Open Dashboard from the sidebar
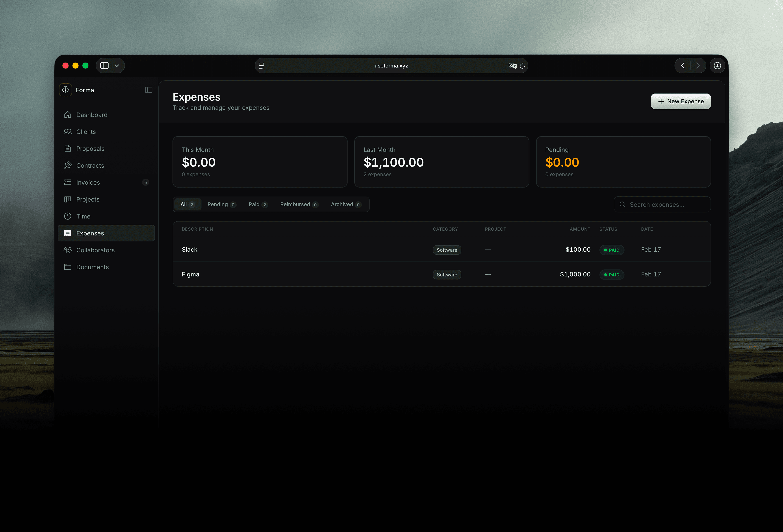Screen dimensions: 783x532 coord(106,115)
